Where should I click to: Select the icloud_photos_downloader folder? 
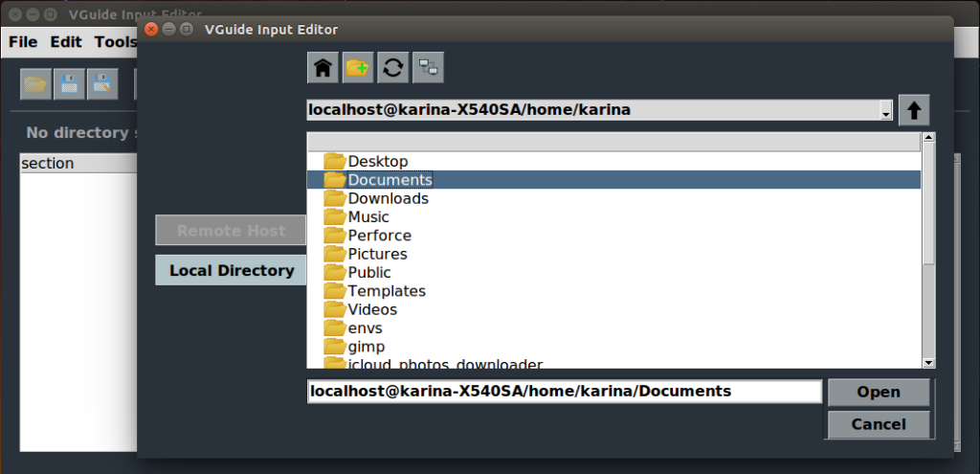613,363
